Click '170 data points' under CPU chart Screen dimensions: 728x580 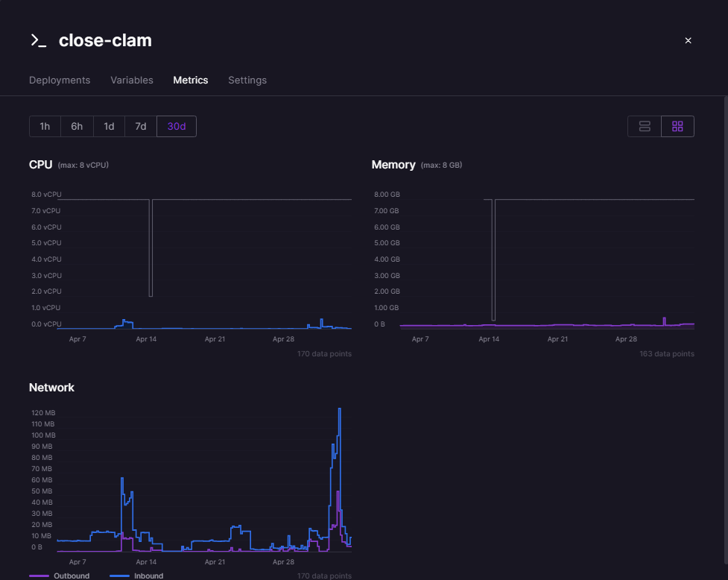pyautogui.click(x=324, y=354)
